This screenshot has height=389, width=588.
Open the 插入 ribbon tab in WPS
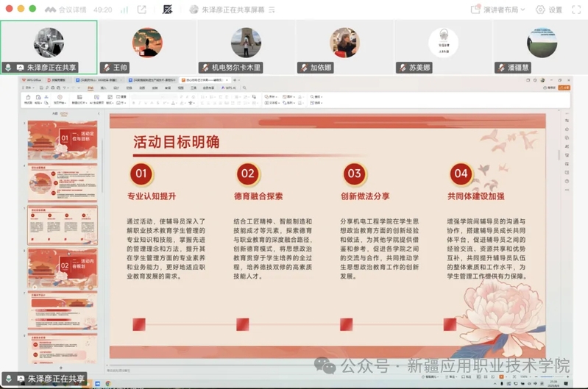coord(103,88)
